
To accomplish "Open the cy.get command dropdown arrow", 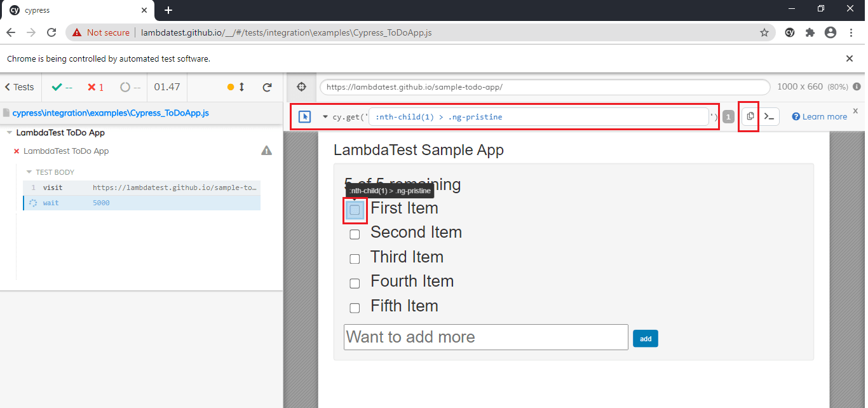I will point(325,117).
